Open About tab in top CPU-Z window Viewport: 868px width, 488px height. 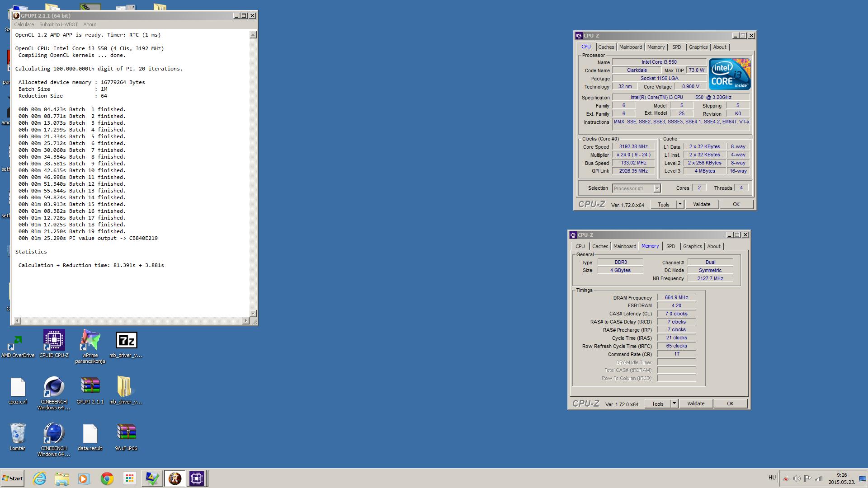(x=720, y=47)
